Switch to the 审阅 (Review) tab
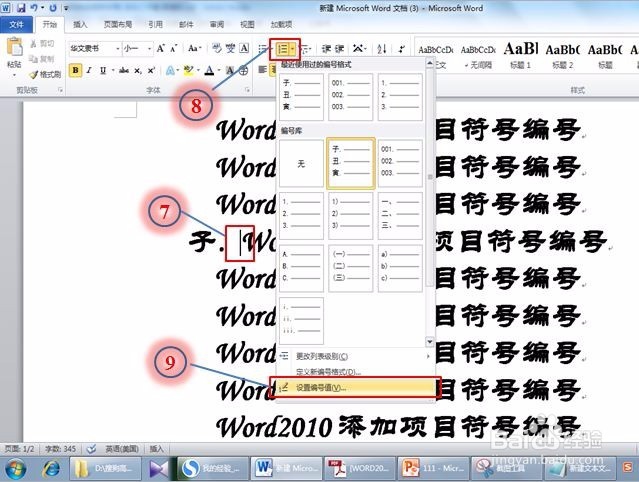Image resolution: width=639 pixels, height=482 pixels. [x=217, y=24]
